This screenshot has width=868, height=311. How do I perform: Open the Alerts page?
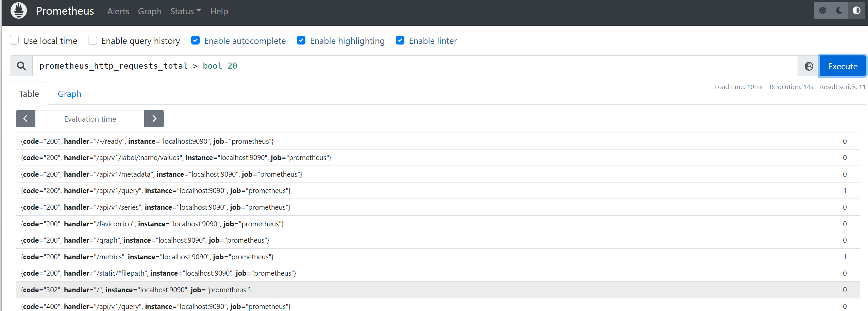click(x=118, y=11)
